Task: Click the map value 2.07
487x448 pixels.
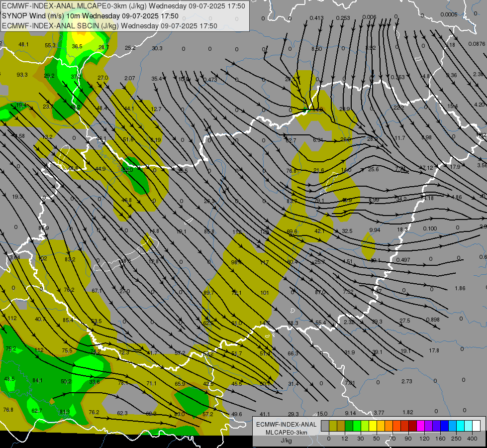Action: click(129, 78)
